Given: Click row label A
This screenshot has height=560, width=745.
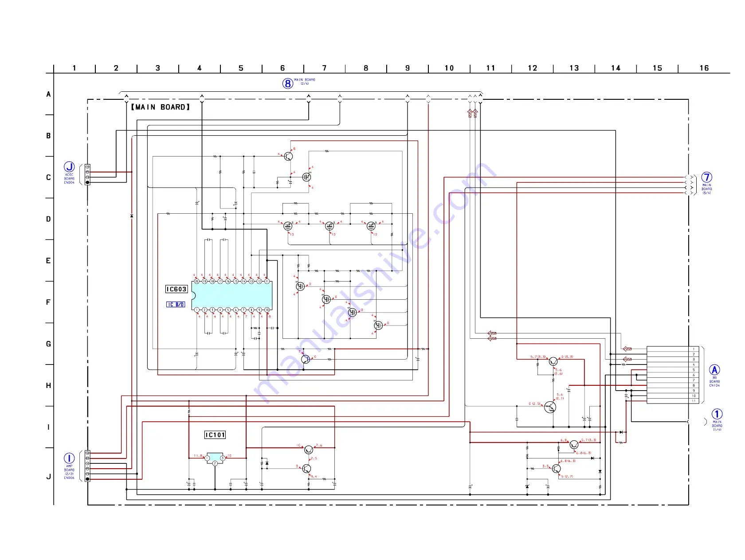Looking at the screenshot, I should (x=48, y=94).
